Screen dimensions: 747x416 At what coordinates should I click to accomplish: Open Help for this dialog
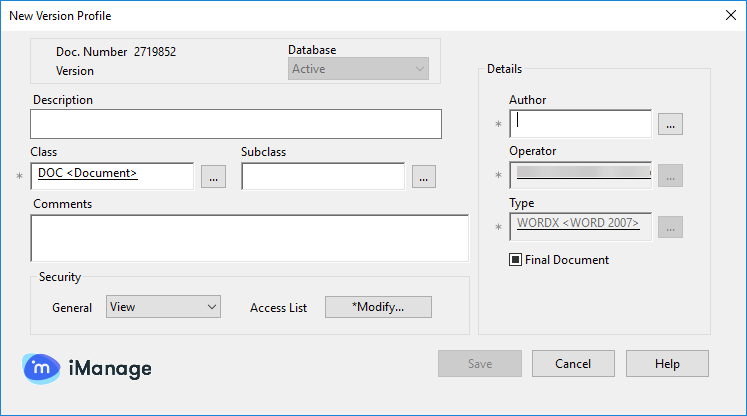[x=667, y=363]
